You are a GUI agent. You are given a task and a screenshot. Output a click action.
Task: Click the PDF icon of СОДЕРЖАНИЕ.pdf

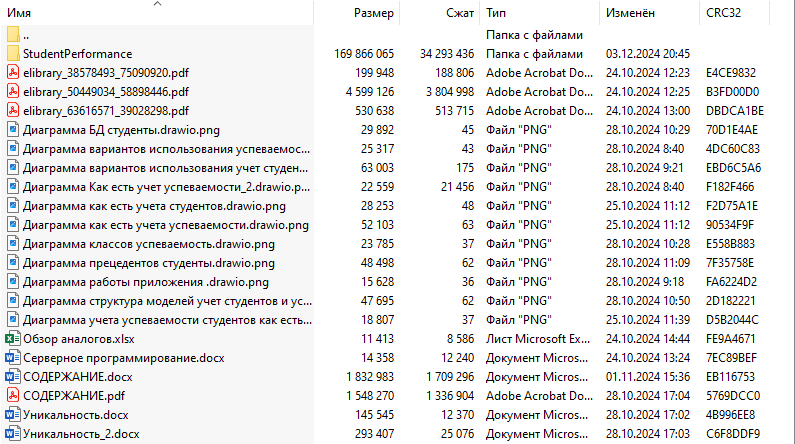(x=12, y=396)
